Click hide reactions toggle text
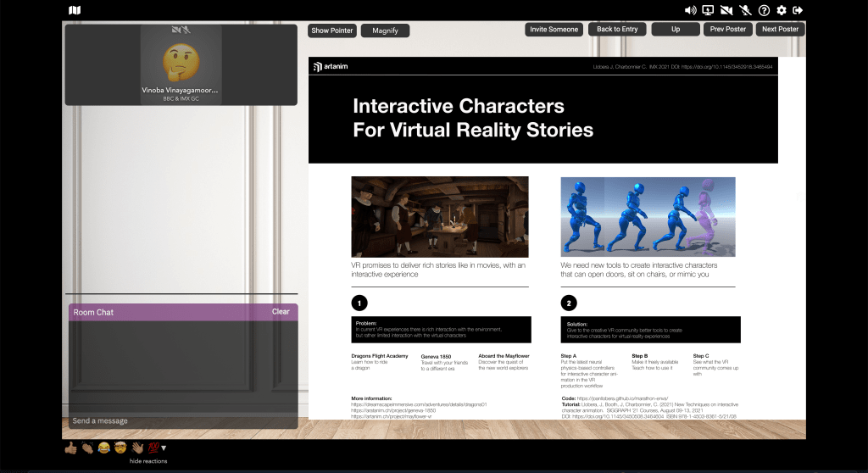Image resolution: width=868 pixels, height=473 pixels. (148, 461)
